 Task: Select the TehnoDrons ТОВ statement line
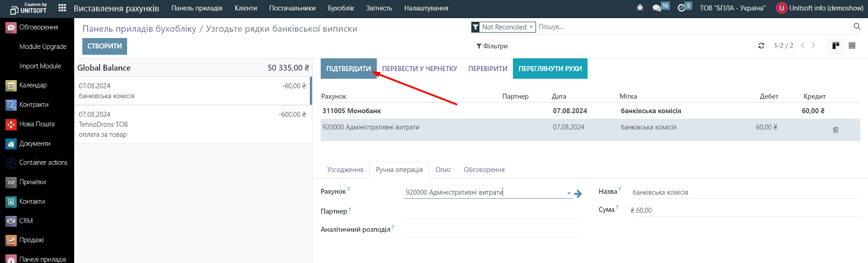point(193,124)
